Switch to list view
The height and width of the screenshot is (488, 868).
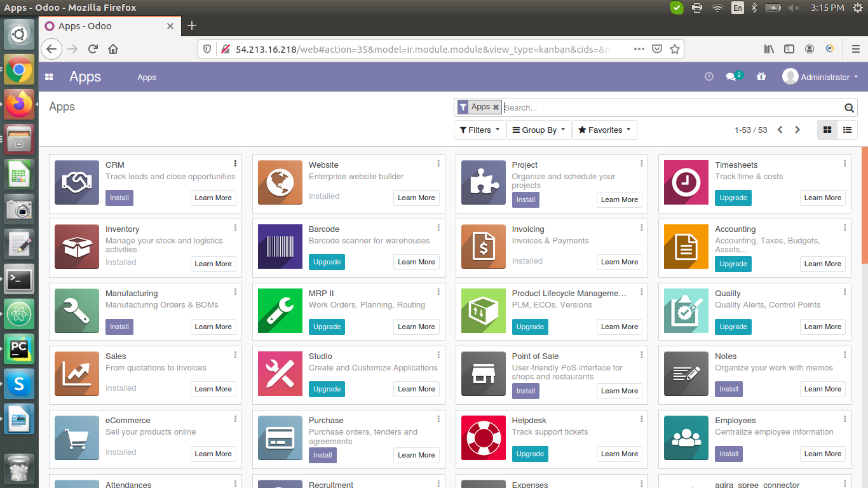tap(847, 130)
